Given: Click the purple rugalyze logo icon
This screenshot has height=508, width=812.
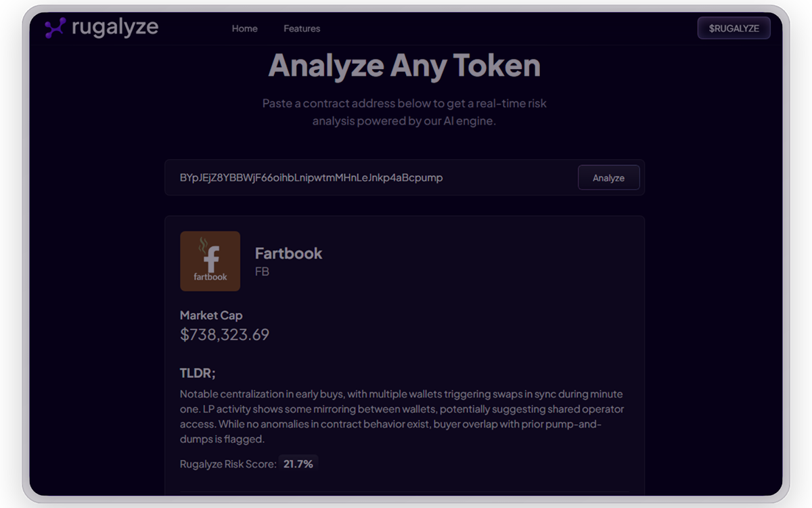Looking at the screenshot, I should coord(55,28).
